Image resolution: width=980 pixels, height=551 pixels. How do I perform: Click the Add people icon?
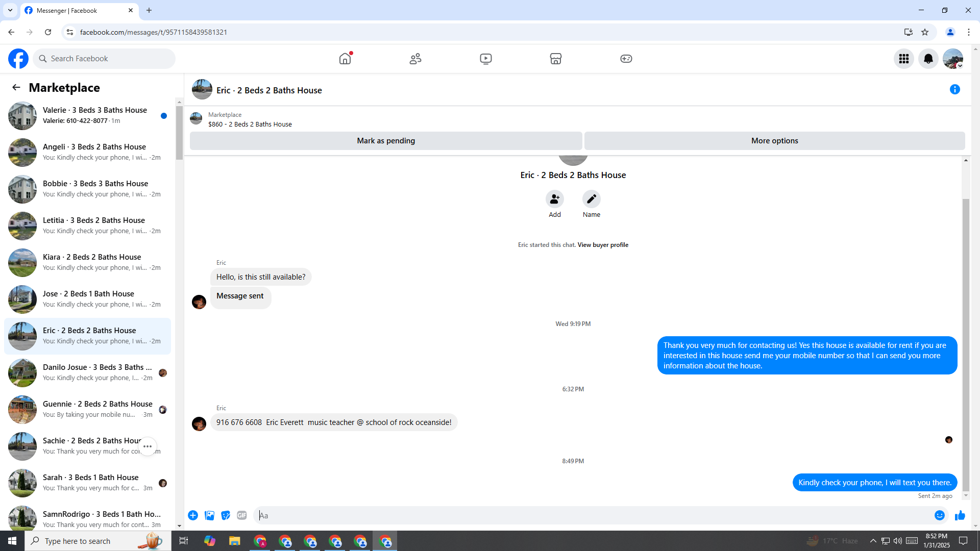click(555, 199)
